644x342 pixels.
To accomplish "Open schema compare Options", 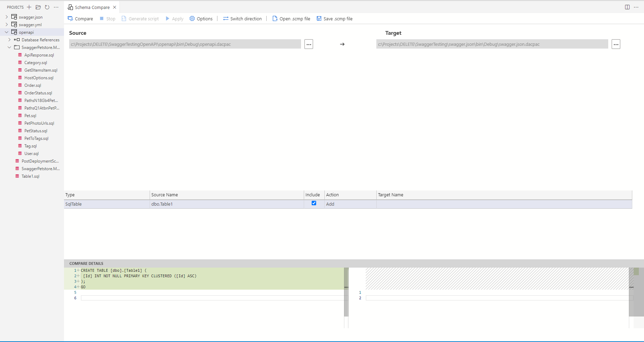I will [201, 19].
